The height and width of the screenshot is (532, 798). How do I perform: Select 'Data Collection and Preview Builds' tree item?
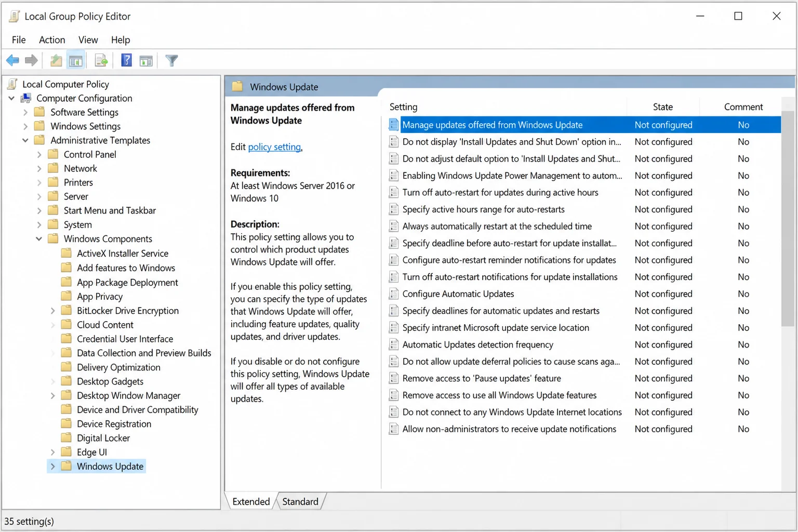[x=144, y=352]
